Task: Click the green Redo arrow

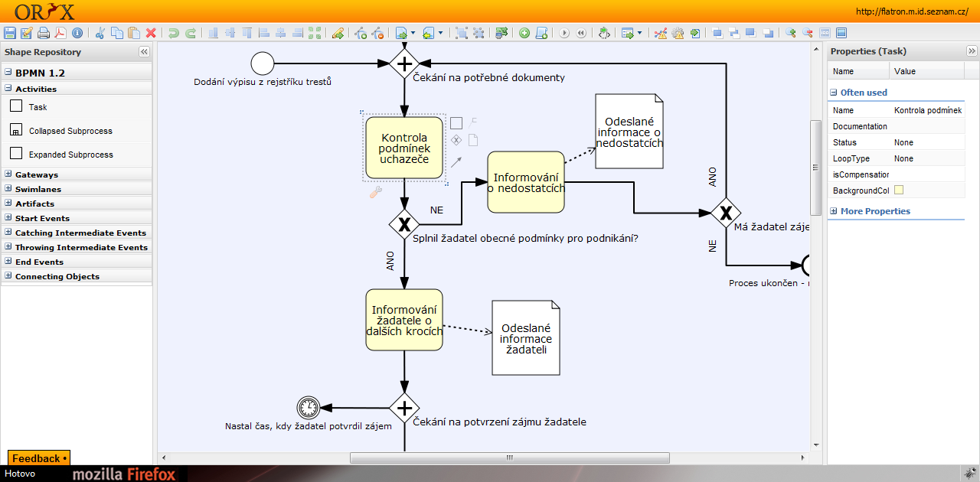Action: [x=191, y=33]
